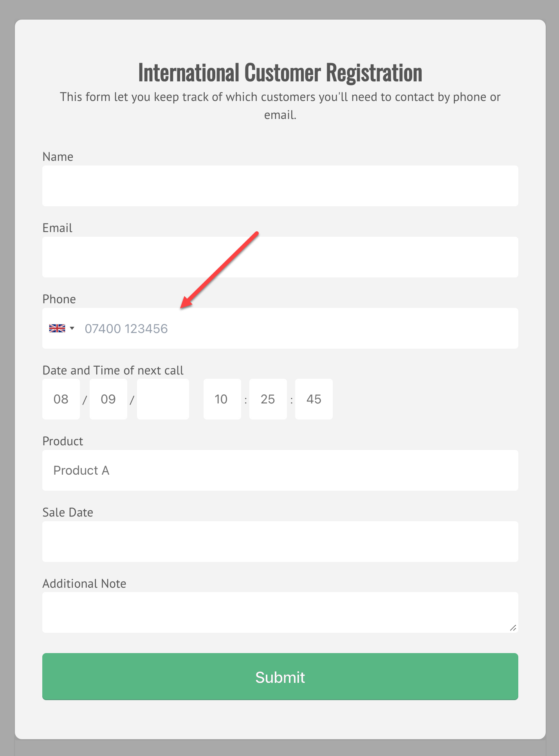Click the day field showing 08
This screenshot has width=559, height=756.
point(61,399)
